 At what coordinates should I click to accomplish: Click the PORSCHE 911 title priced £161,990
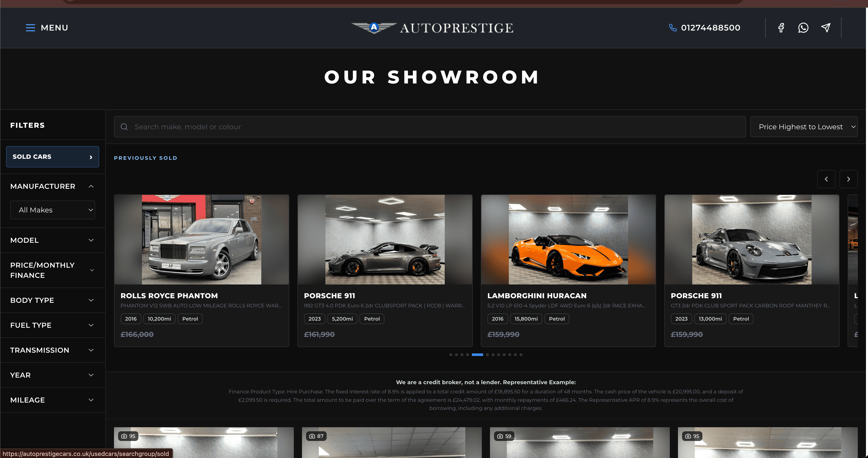[329, 296]
